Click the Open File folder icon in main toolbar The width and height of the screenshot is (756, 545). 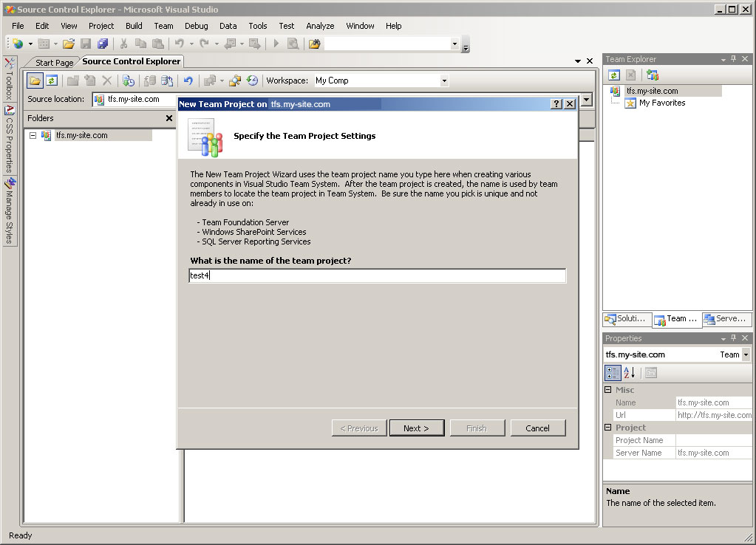[x=69, y=44]
